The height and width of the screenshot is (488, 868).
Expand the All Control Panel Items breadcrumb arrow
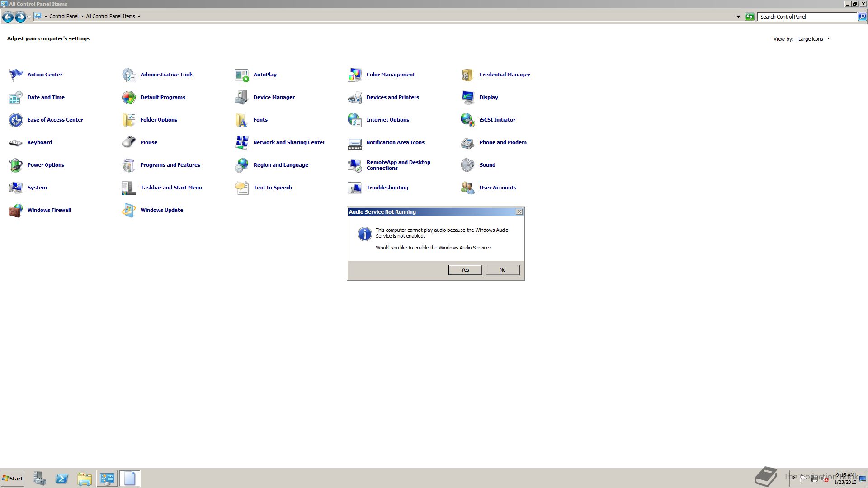point(139,16)
